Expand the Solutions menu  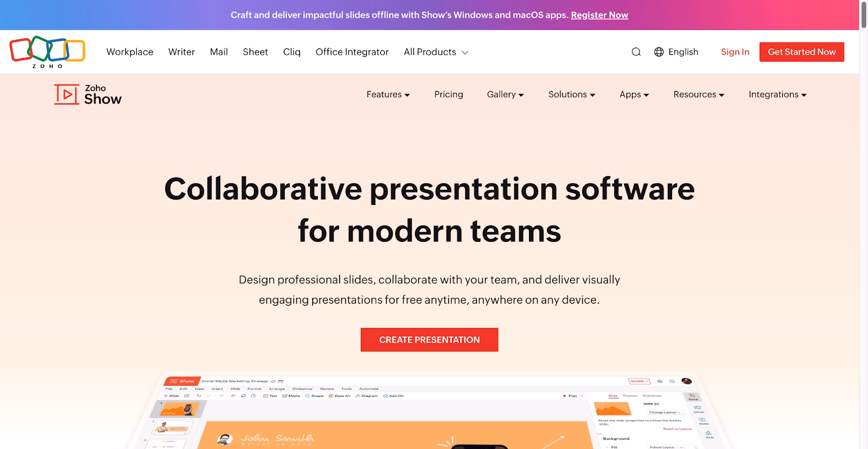[572, 94]
